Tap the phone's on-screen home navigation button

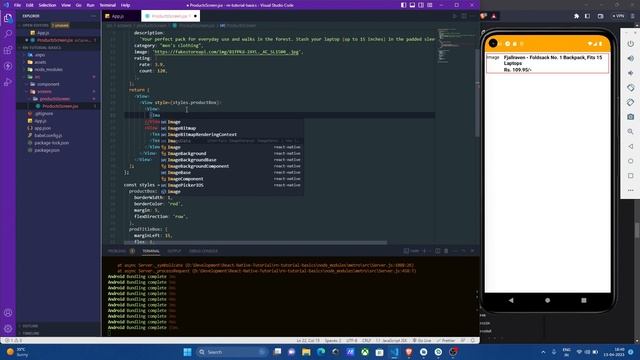coord(547,300)
